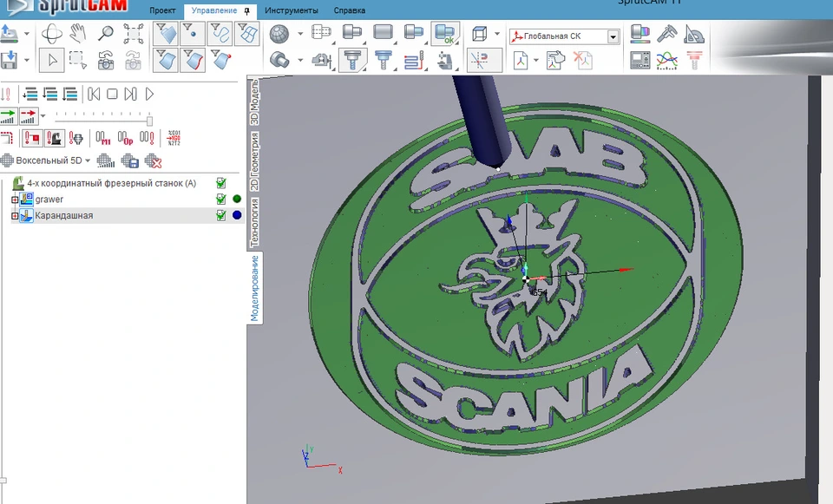Toggle the folder selection filter
The width and height of the screenshot is (833, 504).
166,34
